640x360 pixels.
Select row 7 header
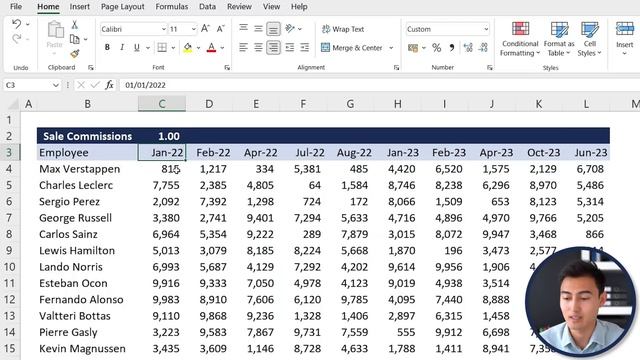tap(9, 218)
